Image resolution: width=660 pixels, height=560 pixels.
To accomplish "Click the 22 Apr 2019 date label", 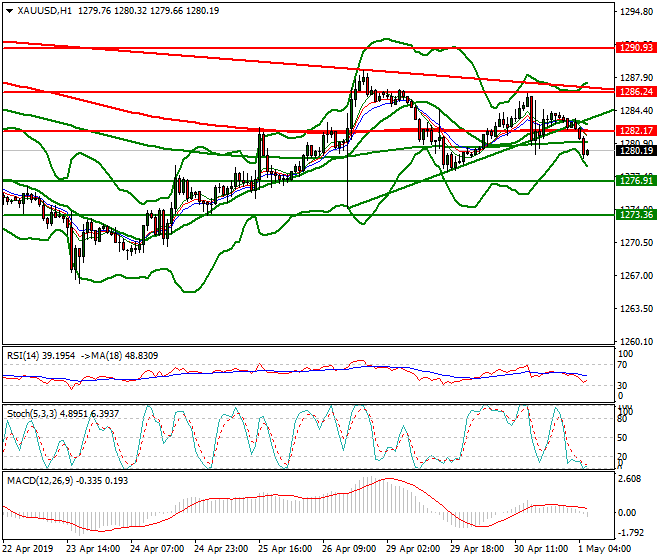I will [x=28, y=549].
